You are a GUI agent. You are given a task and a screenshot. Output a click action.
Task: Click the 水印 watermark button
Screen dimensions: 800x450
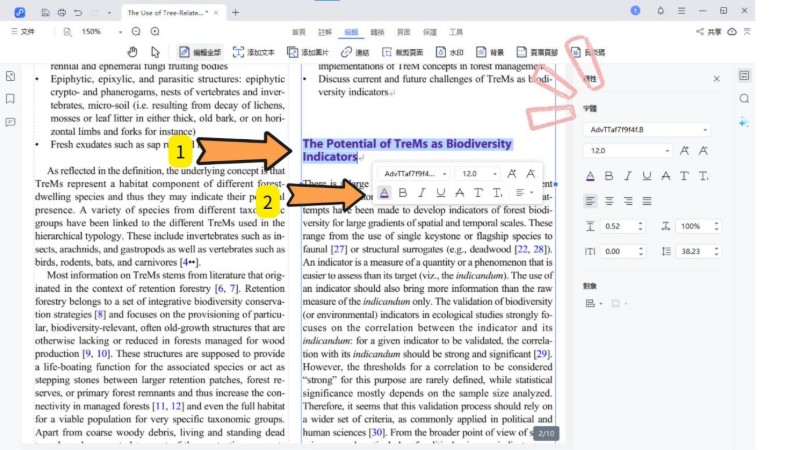coord(449,52)
